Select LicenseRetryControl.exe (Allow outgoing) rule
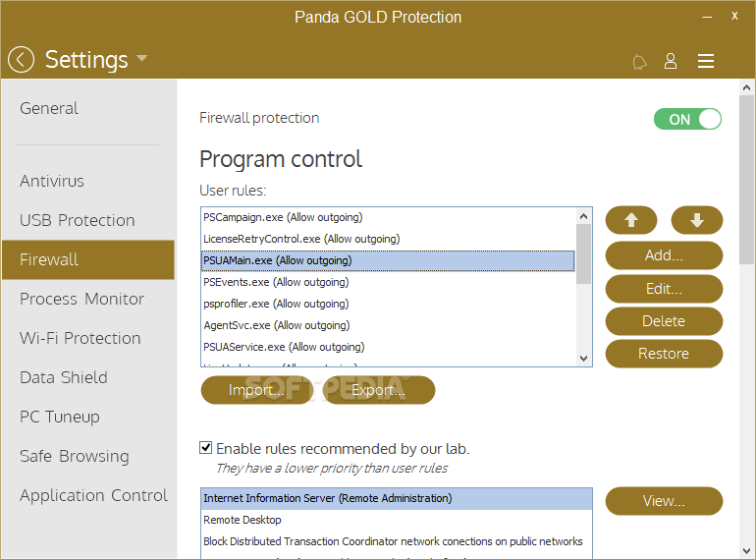 [x=389, y=239]
